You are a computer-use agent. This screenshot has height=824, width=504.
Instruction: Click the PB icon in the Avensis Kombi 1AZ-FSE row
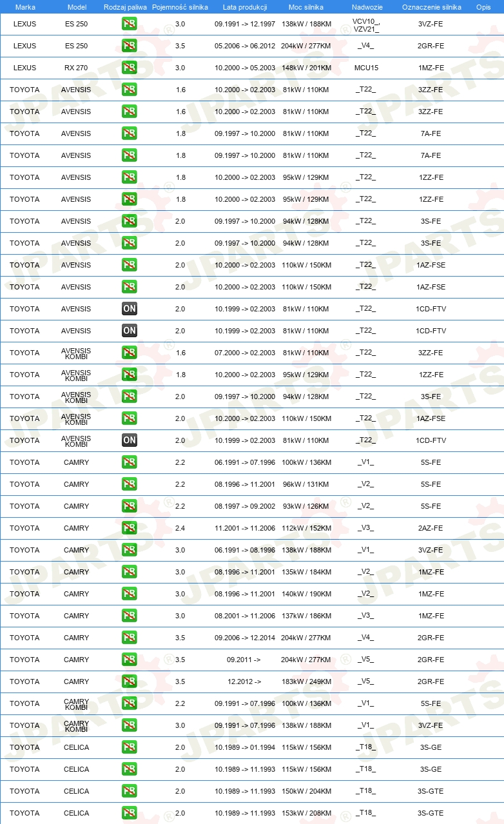130,418
